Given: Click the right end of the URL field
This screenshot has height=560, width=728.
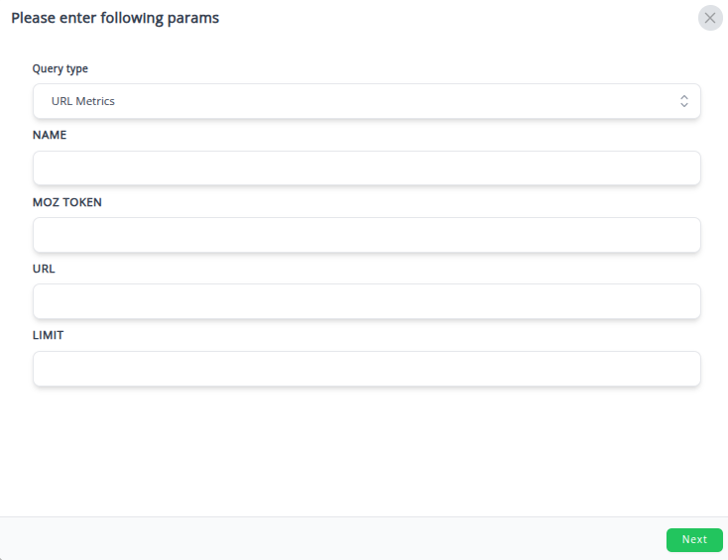Looking at the screenshot, I should point(684,301).
